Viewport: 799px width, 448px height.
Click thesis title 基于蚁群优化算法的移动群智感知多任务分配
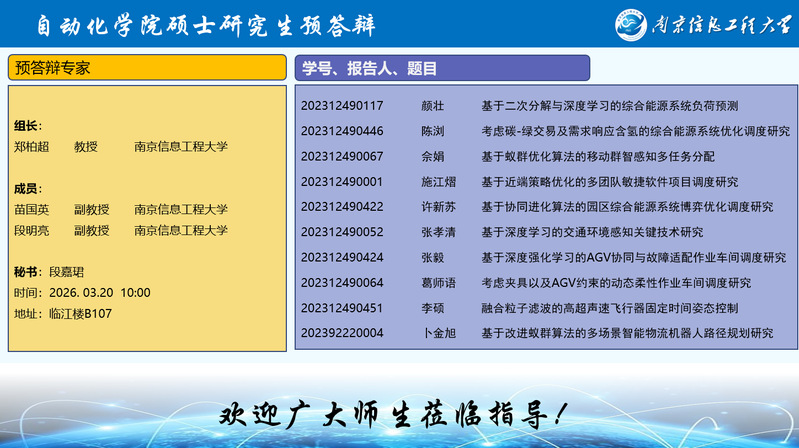(598, 156)
